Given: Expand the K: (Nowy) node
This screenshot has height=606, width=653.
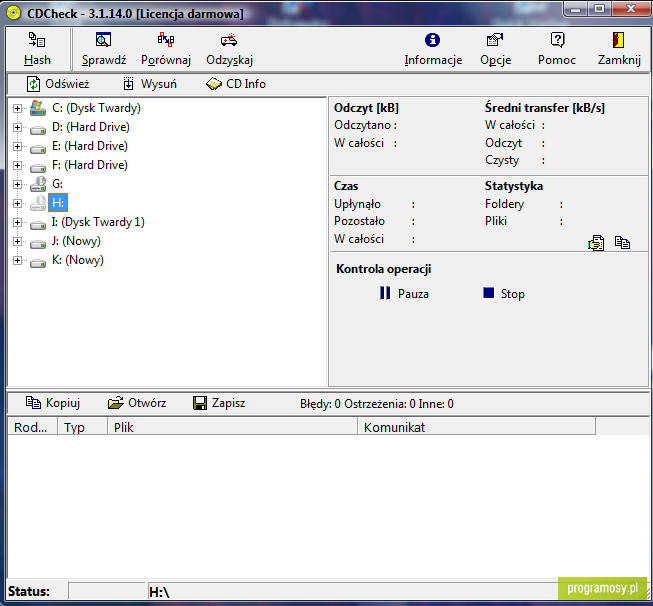Looking at the screenshot, I should click(x=17, y=260).
